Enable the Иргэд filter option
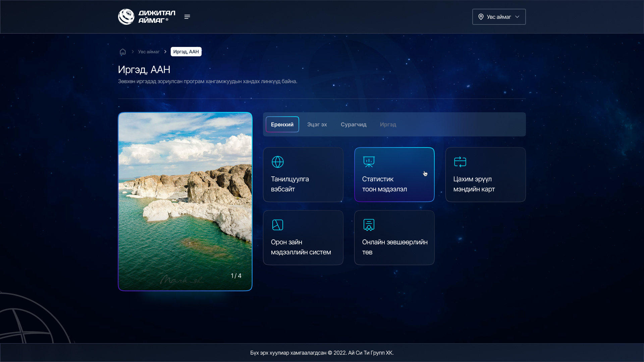 [388, 124]
